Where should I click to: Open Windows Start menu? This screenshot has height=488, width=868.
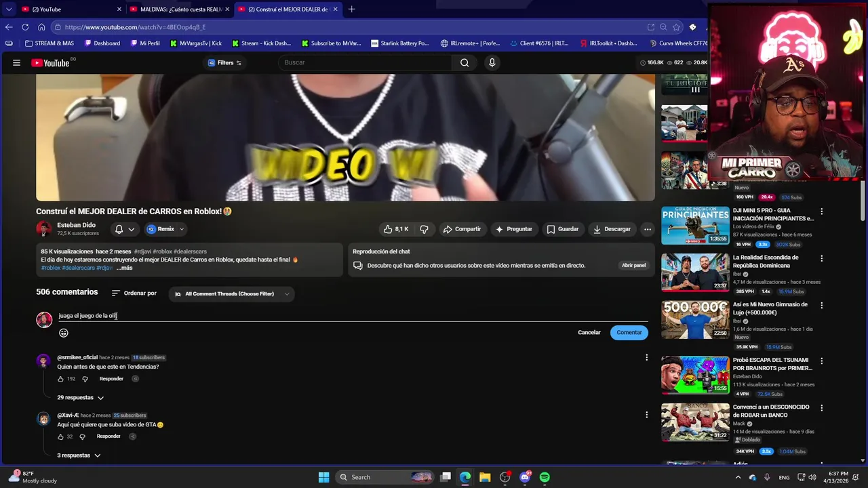[x=323, y=477]
